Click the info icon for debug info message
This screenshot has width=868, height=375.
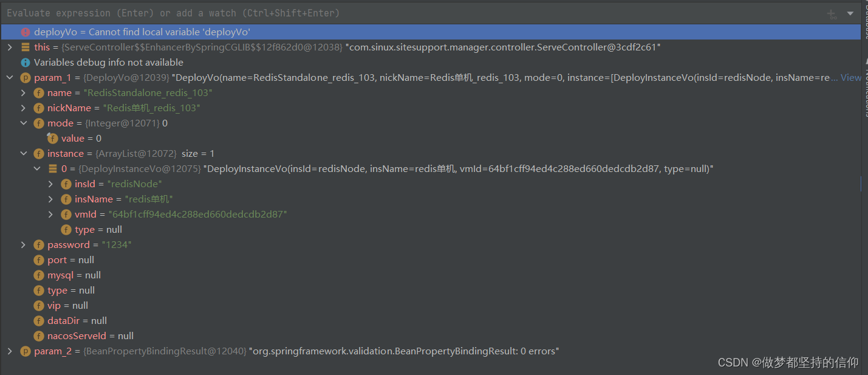tap(26, 63)
